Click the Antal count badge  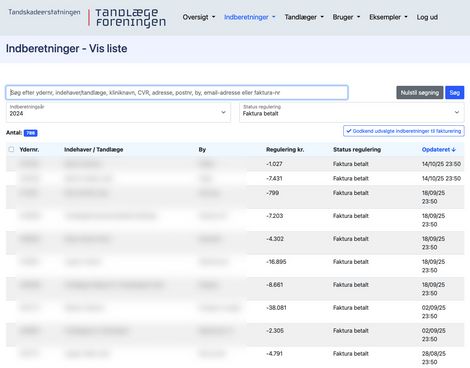tap(31, 133)
